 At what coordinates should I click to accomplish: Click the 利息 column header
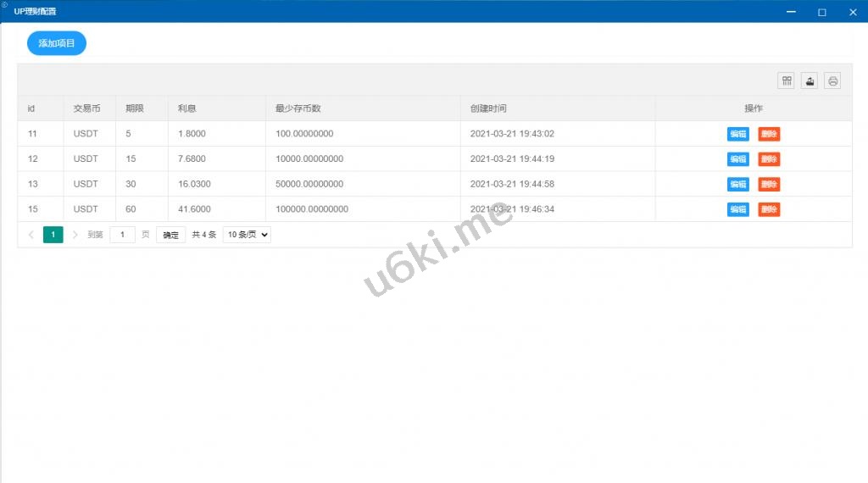click(187, 108)
